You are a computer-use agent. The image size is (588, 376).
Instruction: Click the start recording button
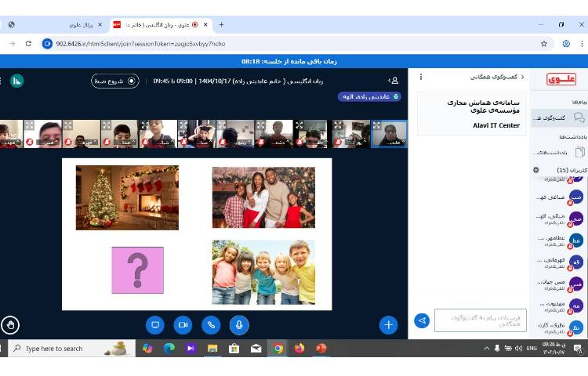coord(115,81)
